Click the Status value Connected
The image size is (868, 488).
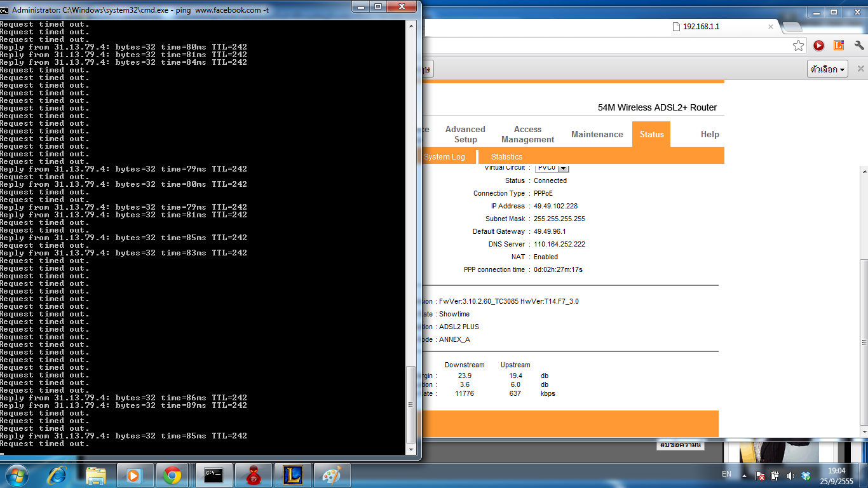point(550,180)
